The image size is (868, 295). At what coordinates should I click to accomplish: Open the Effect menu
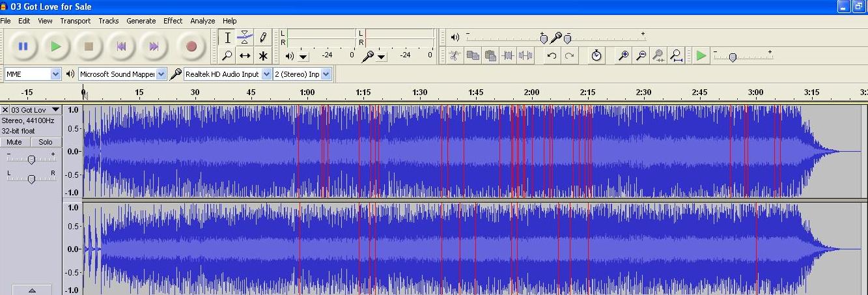pyautogui.click(x=173, y=21)
